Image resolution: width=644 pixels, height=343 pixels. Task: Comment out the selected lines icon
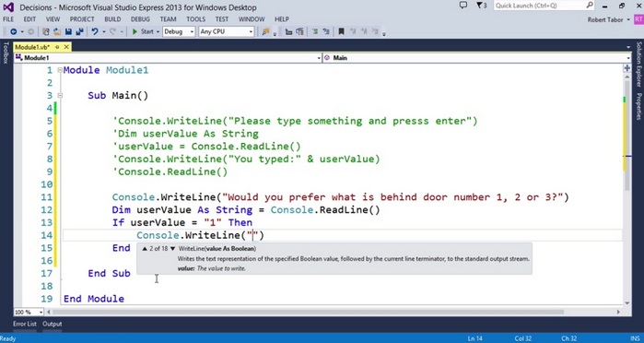[x=315, y=31]
